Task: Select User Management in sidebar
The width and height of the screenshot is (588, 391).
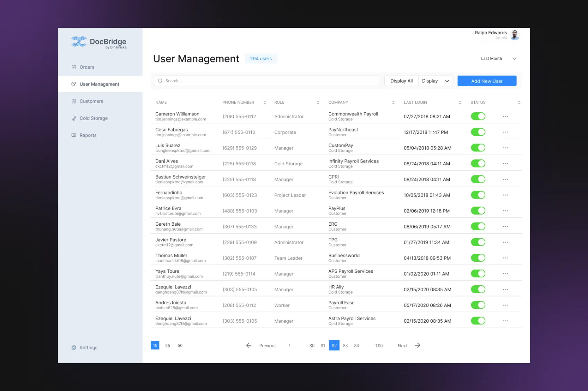Action: 99,84
